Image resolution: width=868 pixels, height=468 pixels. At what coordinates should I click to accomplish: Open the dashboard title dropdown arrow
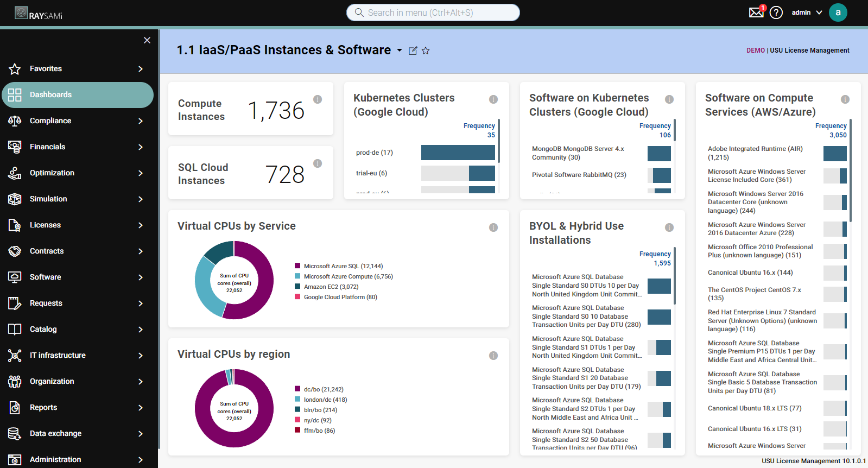coord(400,50)
